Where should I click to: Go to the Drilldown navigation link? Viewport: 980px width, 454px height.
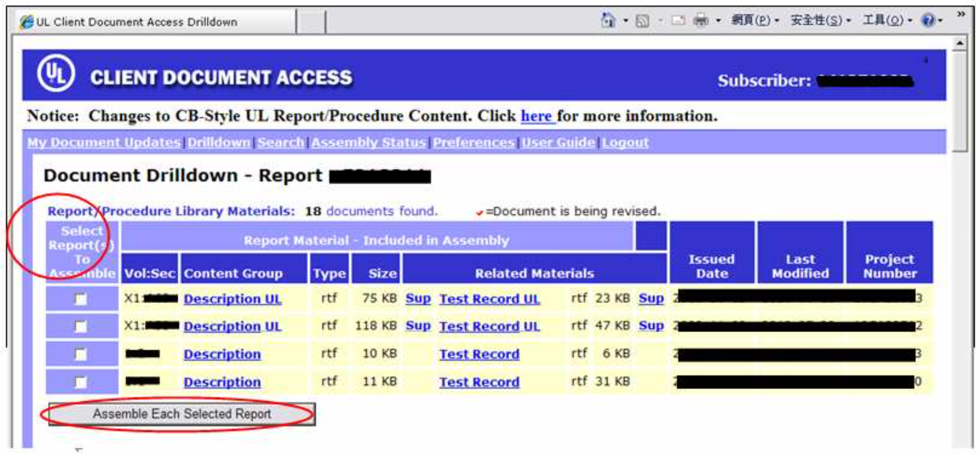pos(219,143)
